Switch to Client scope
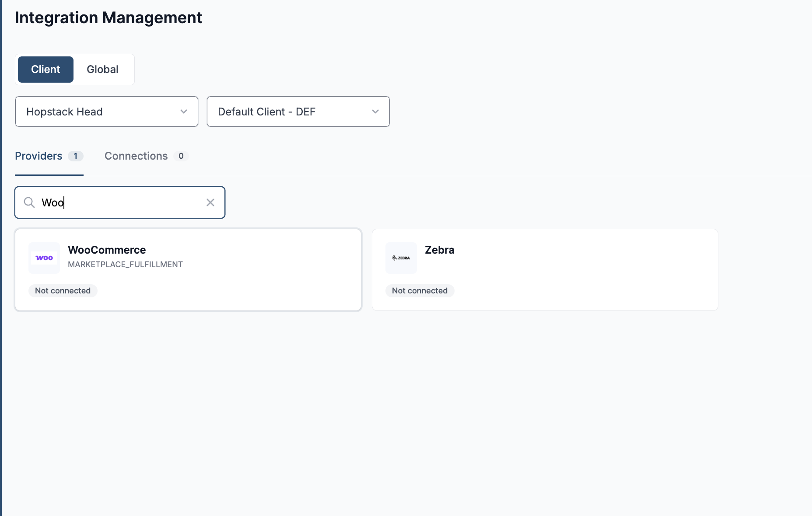The width and height of the screenshot is (812, 516). coord(45,70)
